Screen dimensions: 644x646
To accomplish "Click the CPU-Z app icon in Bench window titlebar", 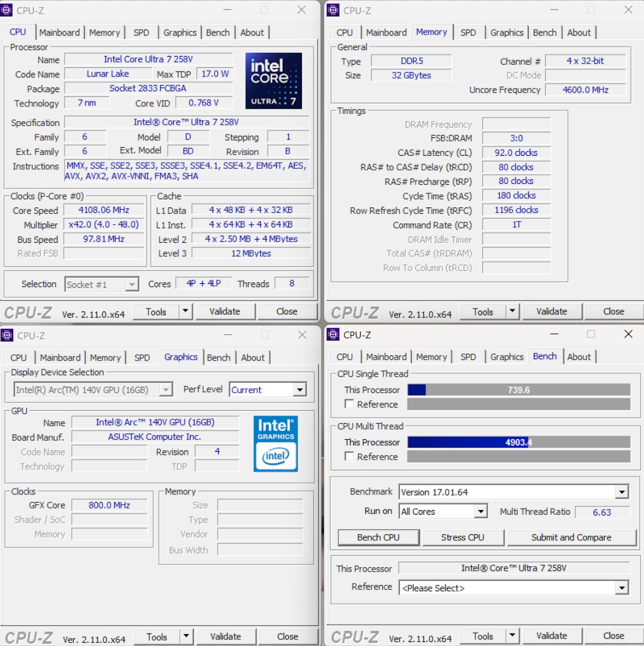I will click(333, 334).
